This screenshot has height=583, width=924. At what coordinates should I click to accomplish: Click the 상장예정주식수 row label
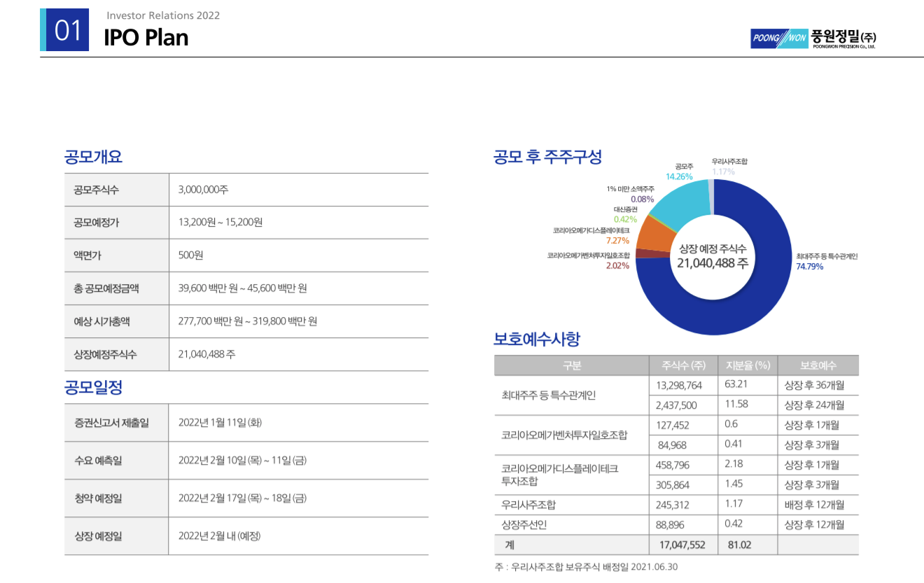click(x=105, y=354)
